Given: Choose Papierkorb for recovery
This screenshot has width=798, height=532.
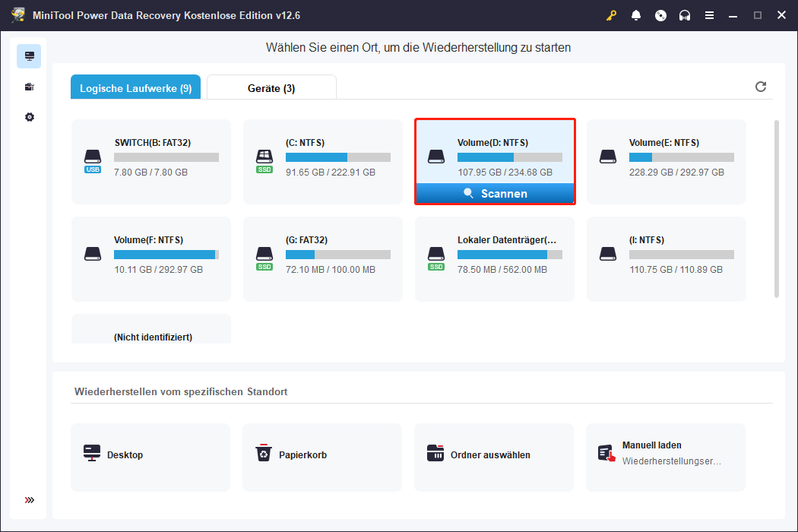Looking at the screenshot, I should 322,456.
